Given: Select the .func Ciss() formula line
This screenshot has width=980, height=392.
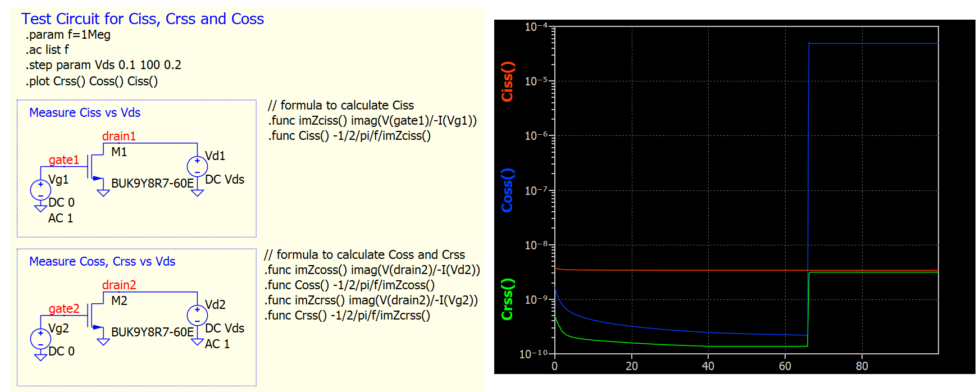Looking at the screenshot, I should 349,135.
